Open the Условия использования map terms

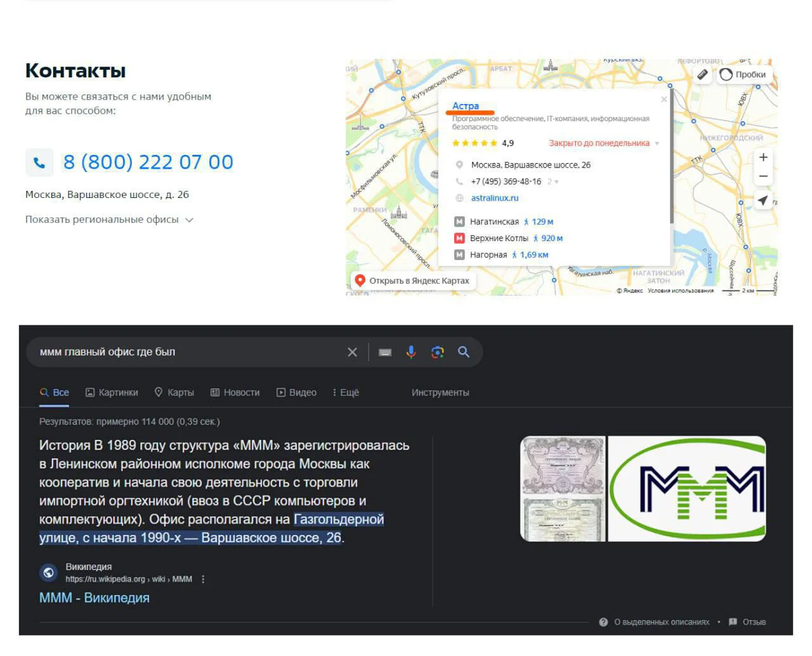(x=681, y=291)
